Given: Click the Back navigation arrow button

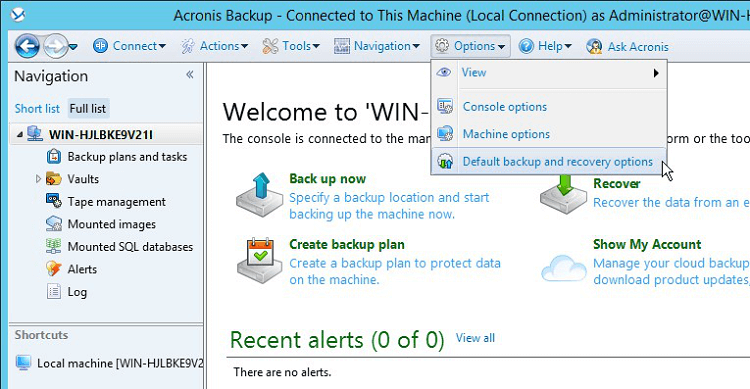Looking at the screenshot, I should pos(27,46).
